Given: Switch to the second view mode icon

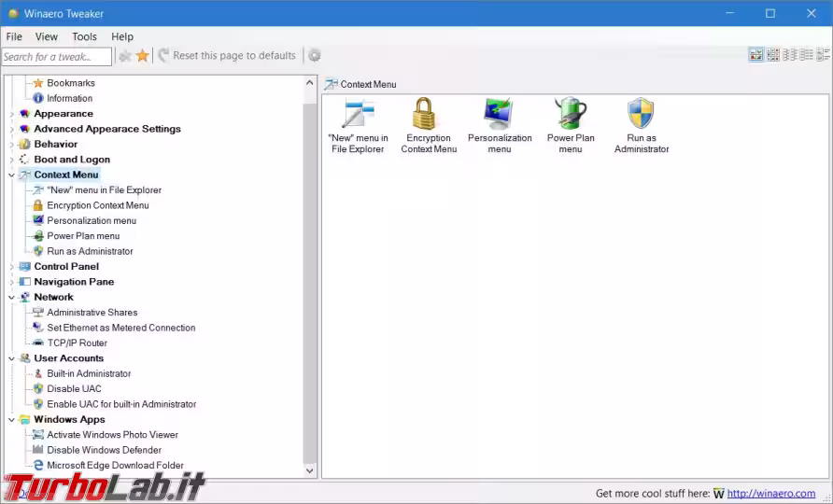Looking at the screenshot, I should pyautogui.click(x=773, y=54).
